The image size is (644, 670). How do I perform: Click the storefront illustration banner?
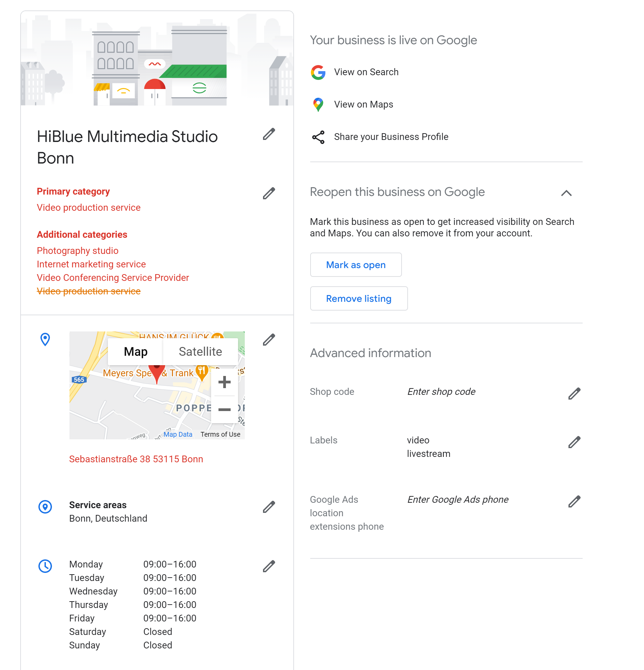(x=157, y=58)
